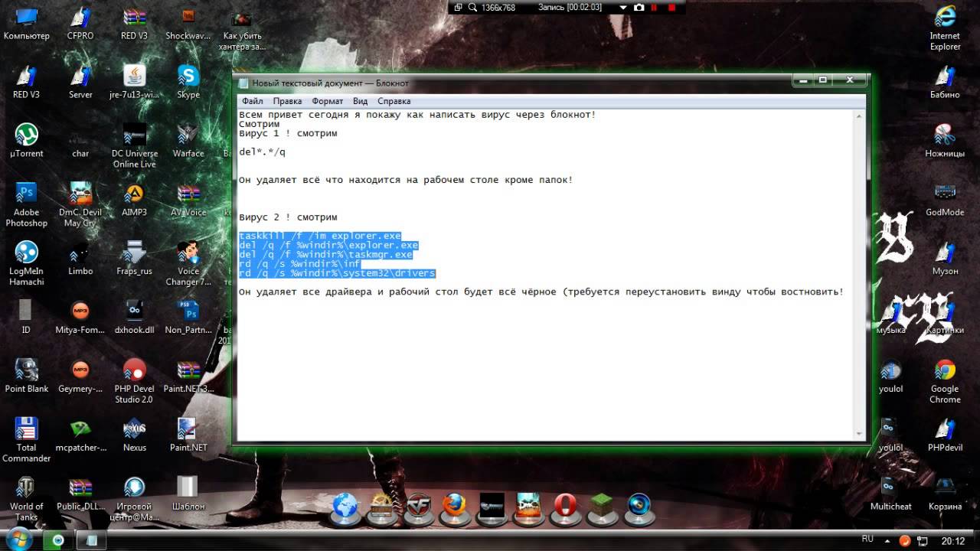
Task: Open the Бабино desktop shortcut
Action: [945, 83]
